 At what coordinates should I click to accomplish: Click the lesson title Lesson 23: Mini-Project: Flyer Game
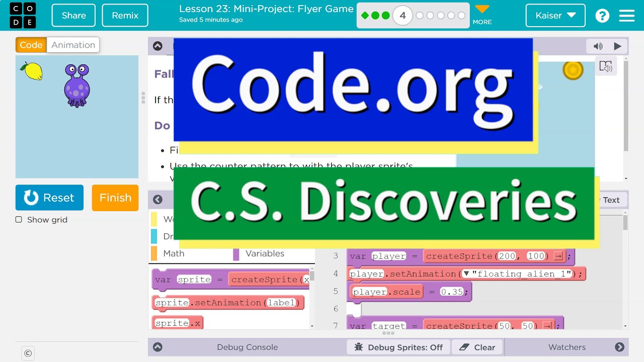tap(266, 9)
